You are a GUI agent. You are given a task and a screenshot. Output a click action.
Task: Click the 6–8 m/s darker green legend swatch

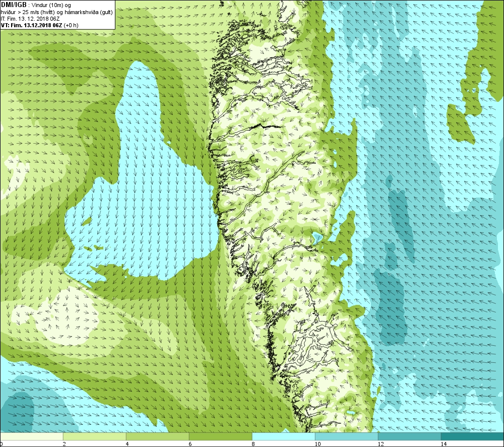tap(221, 436)
